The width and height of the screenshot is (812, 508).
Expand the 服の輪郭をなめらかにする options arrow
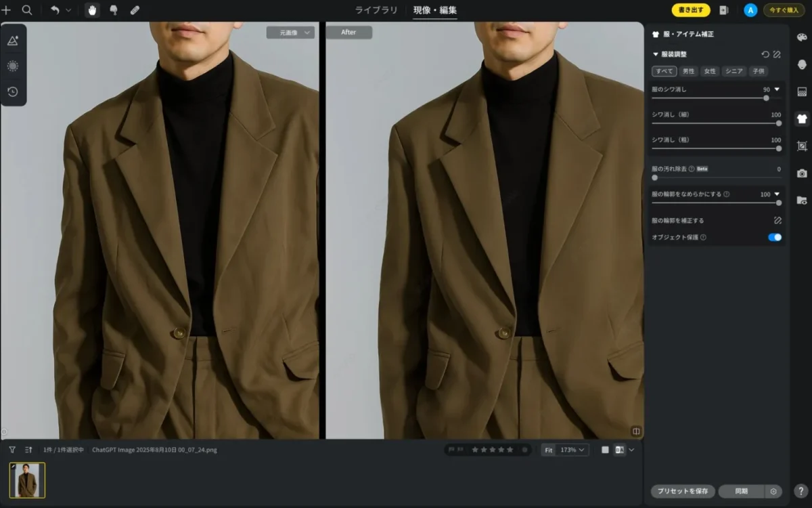[x=777, y=194]
